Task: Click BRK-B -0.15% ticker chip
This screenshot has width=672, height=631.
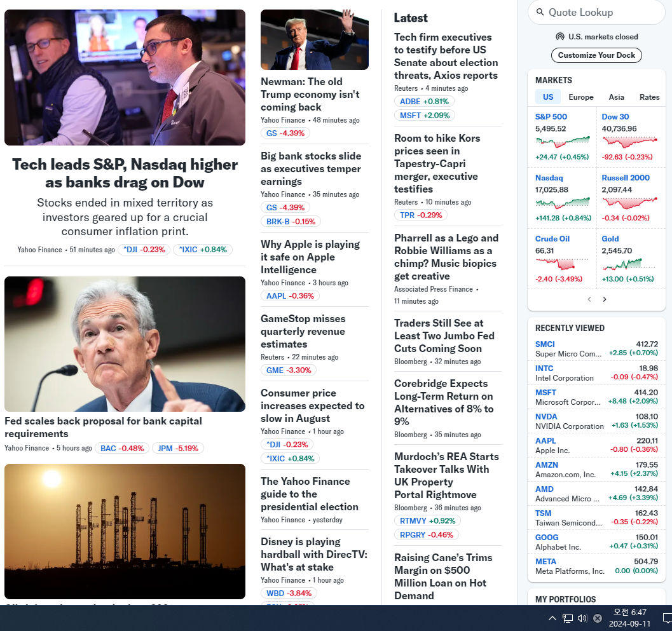Action: (291, 222)
